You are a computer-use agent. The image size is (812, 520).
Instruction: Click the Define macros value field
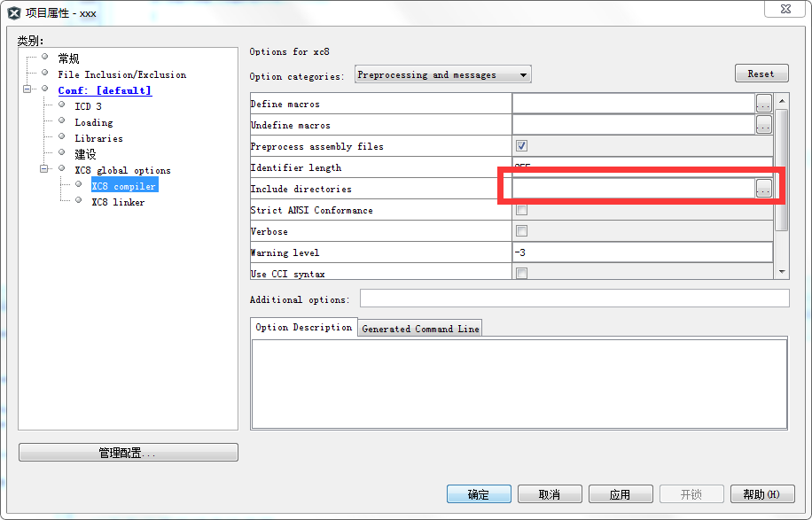633,104
